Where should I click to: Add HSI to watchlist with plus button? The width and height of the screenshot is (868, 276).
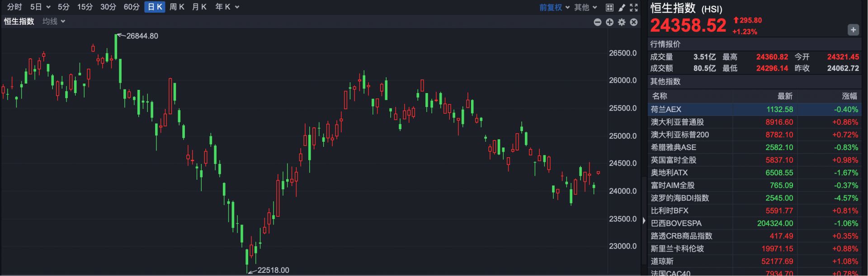853,30
